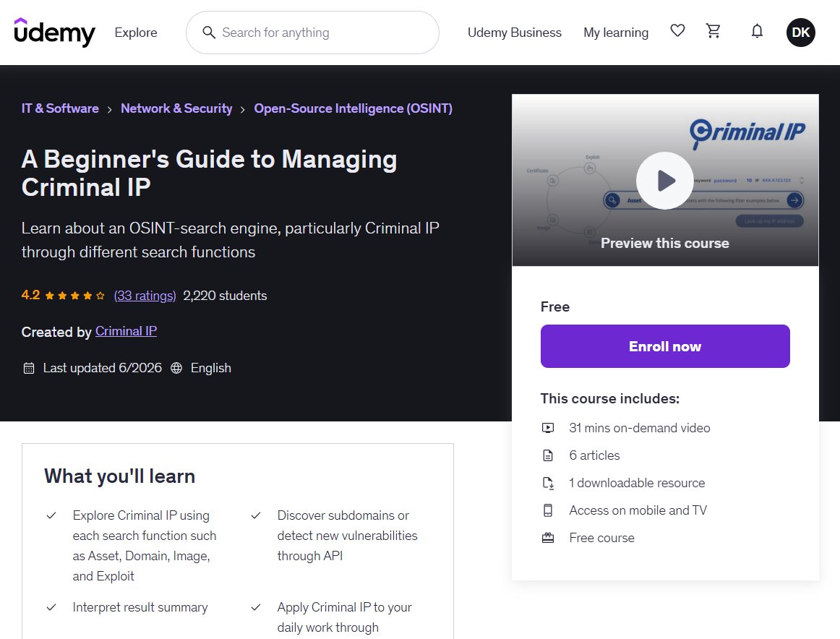Image resolution: width=840 pixels, height=639 pixels.
Task: Click the 2,220 students text
Action: pyautogui.click(x=225, y=296)
